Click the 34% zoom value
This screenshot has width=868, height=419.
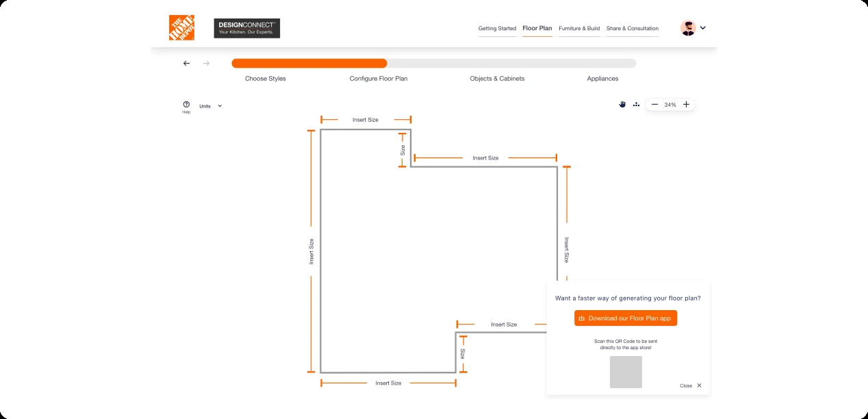pos(670,105)
